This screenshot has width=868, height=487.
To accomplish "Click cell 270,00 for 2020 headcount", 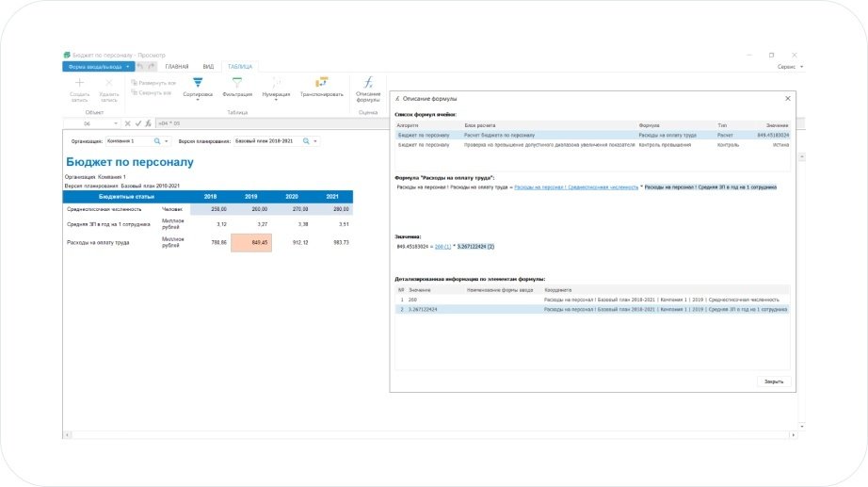I will pyautogui.click(x=292, y=209).
